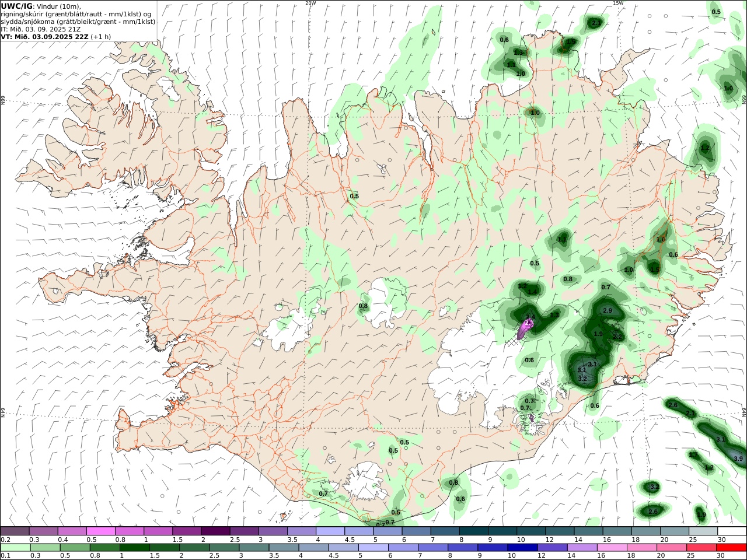Click the IT initial time line 21Z
Image resolution: width=747 pixels, height=560 pixels.
pyautogui.click(x=41, y=29)
